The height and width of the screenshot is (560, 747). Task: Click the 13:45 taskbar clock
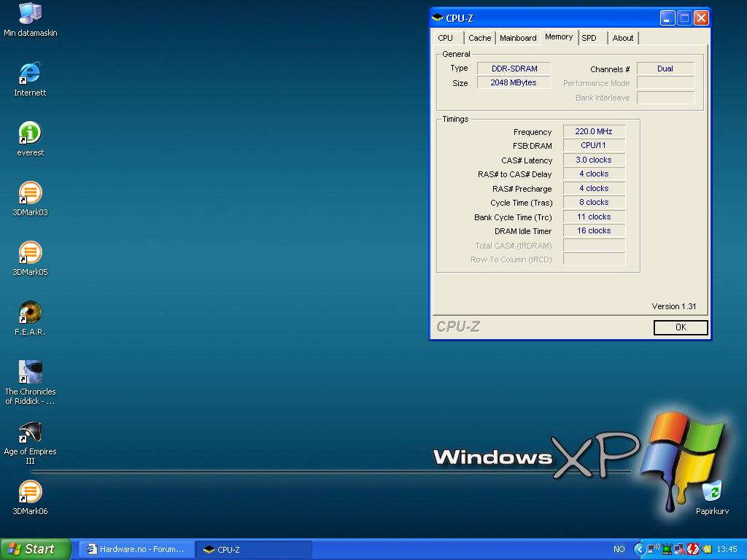[727, 549]
